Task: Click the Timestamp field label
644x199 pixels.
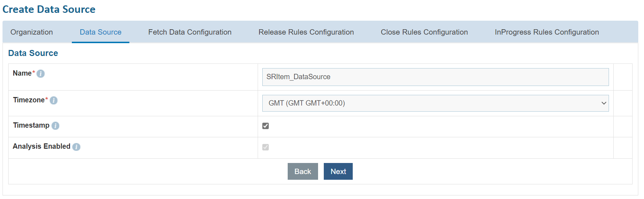Action: (x=31, y=126)
